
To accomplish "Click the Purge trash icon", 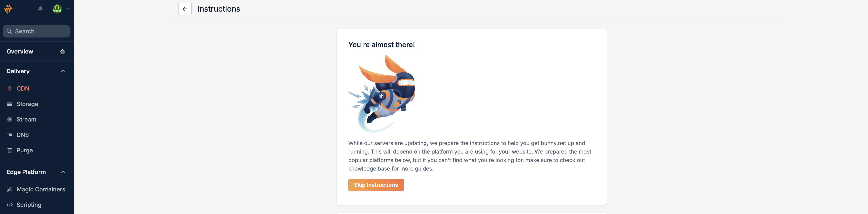I will click(10, 150).
